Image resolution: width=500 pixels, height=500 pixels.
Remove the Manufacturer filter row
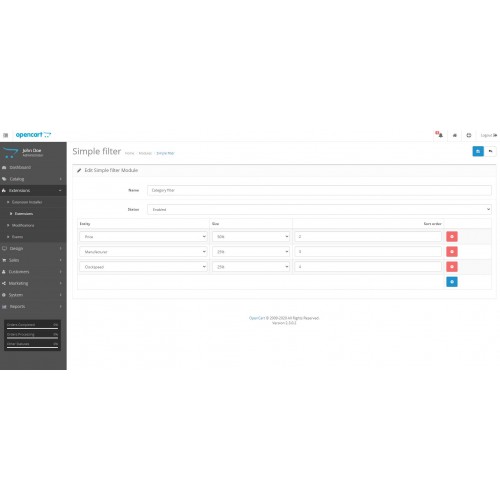click(452, 252)
